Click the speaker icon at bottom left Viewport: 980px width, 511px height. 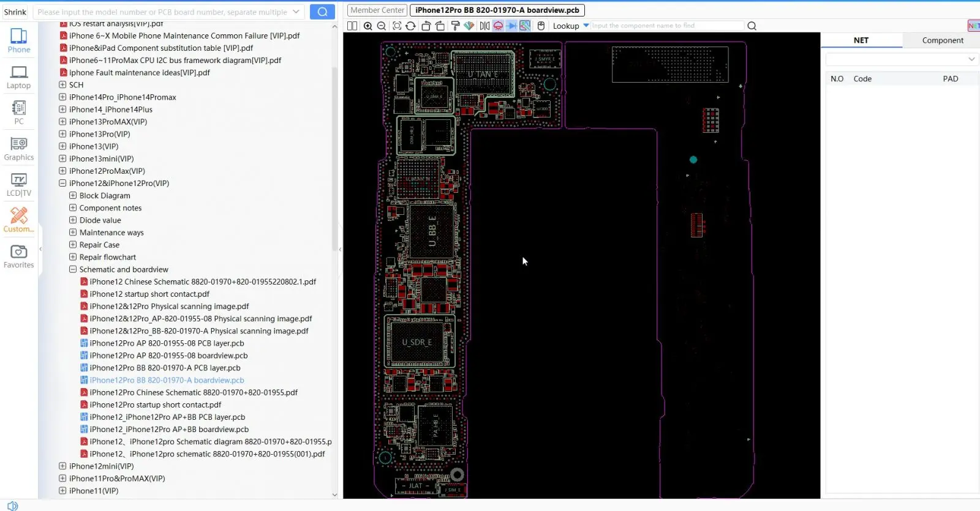13,505
